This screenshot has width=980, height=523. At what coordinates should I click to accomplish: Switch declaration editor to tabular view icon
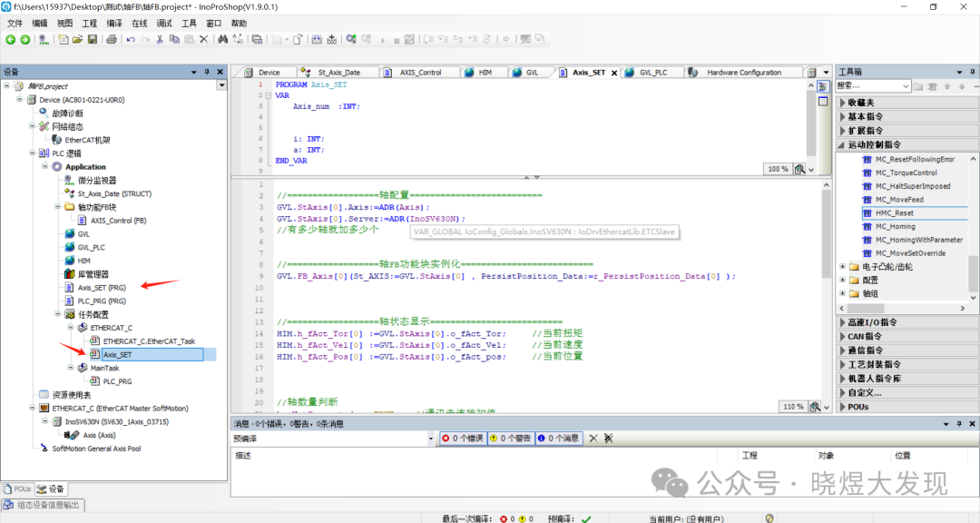point(822,101)
